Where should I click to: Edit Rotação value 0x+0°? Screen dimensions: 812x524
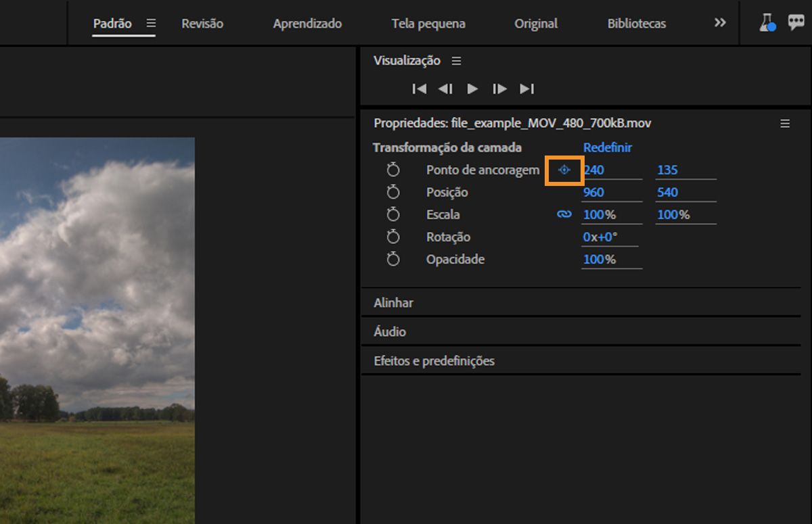(x=610, y=237)
